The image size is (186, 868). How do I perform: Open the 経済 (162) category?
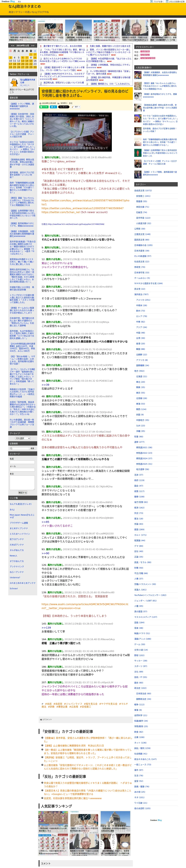tap(139, 507)
